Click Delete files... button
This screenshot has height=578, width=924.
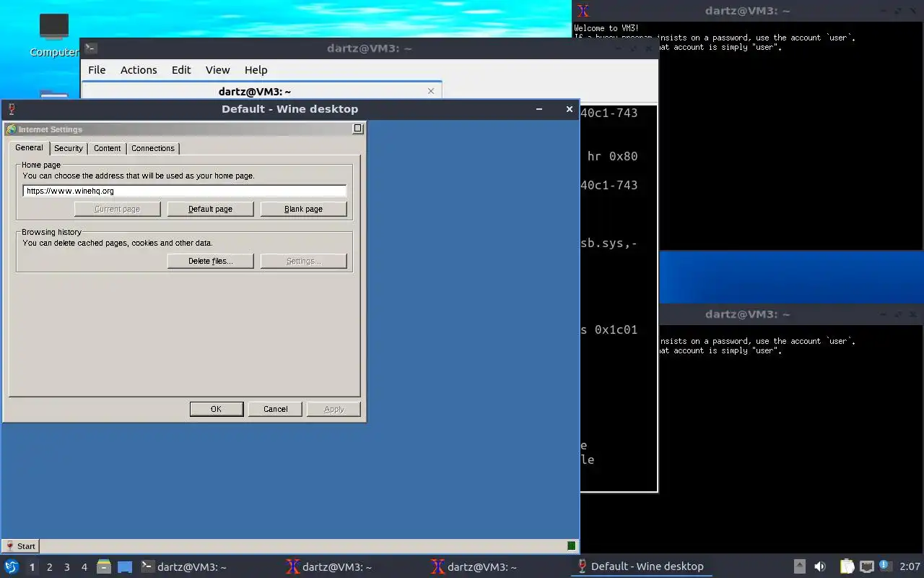211,261
